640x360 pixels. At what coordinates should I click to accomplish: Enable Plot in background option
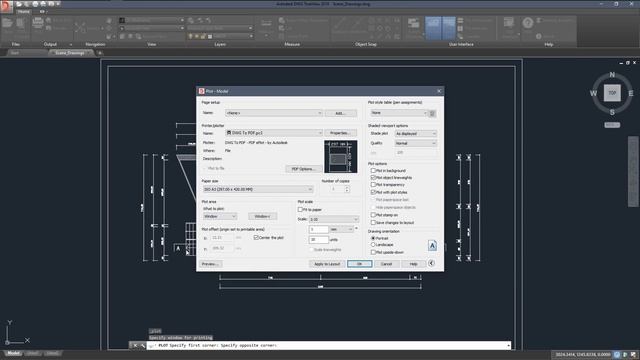[x=373, y=171]
